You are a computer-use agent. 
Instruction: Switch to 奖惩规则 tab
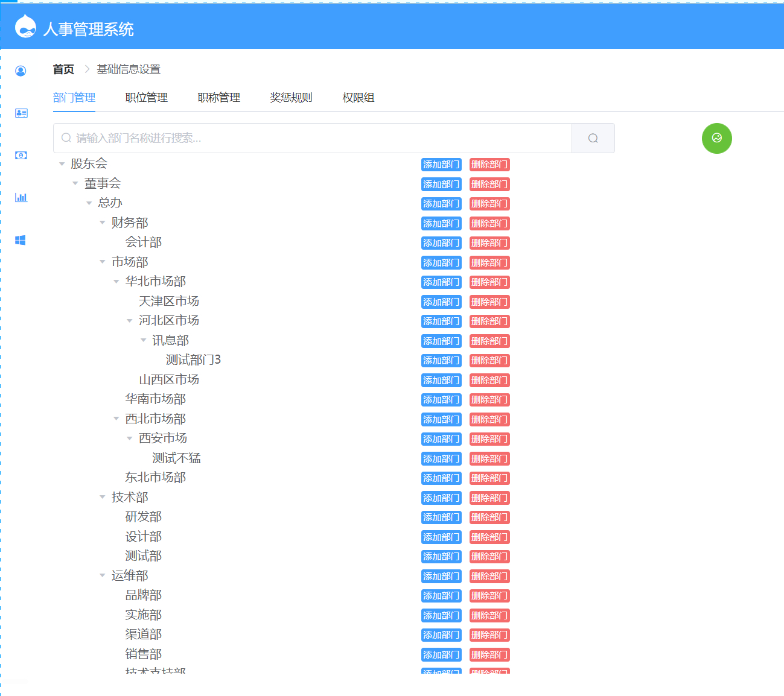[x=292, y=98]
